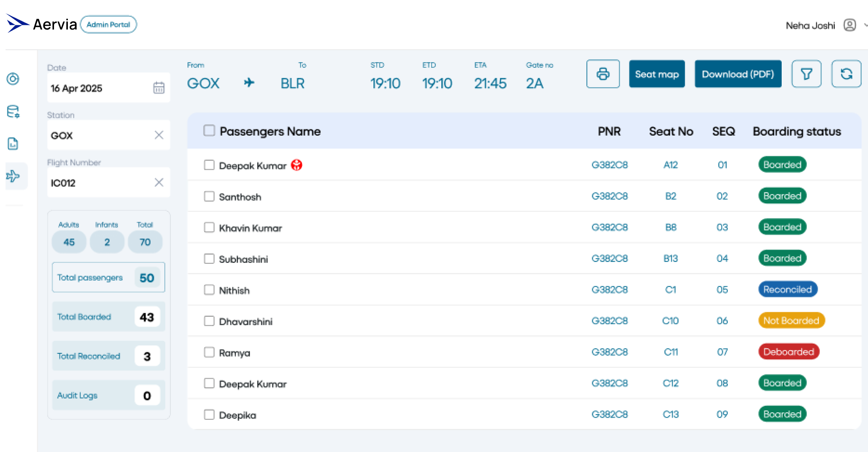
Task: Open the Admin Portal label
Action: [108, 24]
